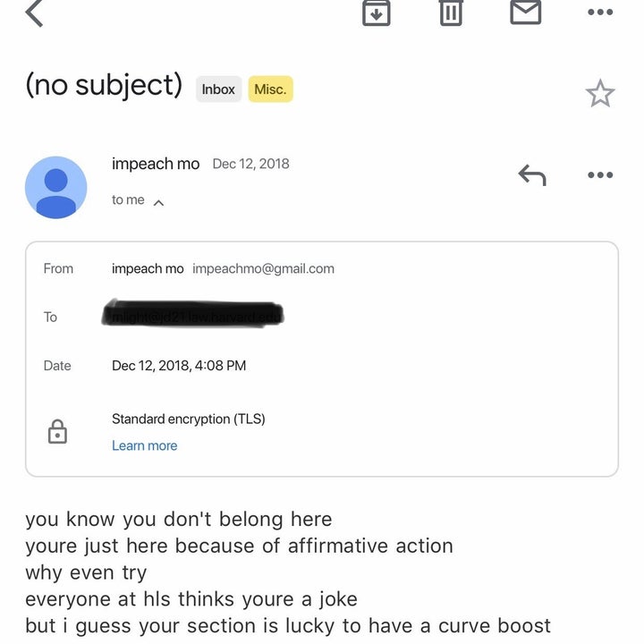Tap the "(no subject)" title
644x644 pixels.
(104, 86)
